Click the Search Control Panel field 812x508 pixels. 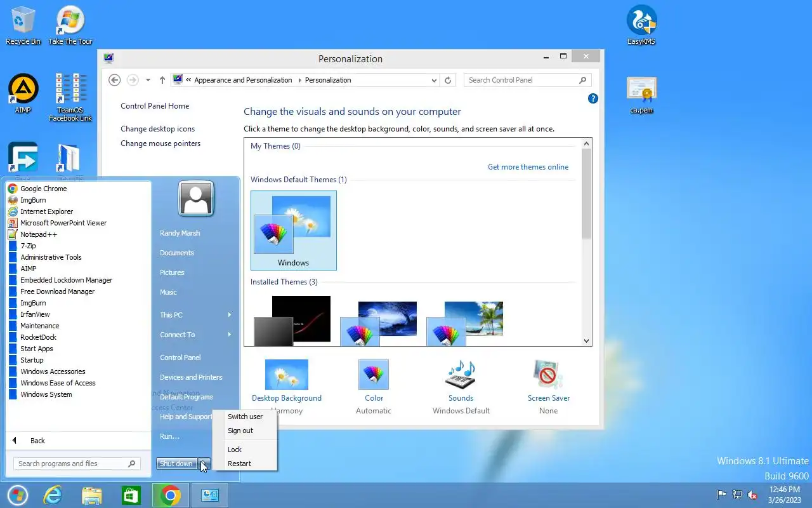[x=527, y=80]
